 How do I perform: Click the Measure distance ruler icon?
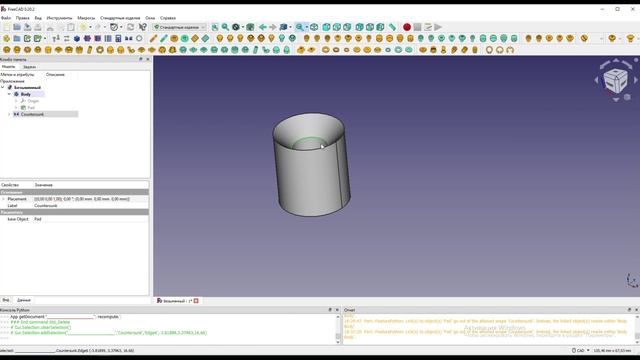[x=392, y=27]
